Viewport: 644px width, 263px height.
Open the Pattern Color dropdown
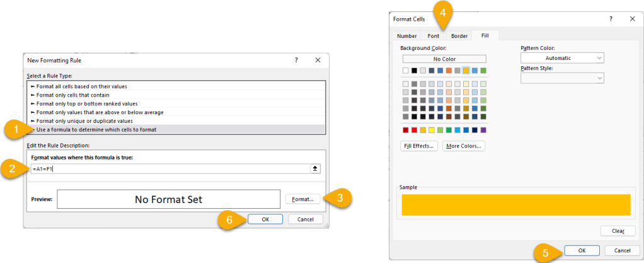(x=562, y=58)
